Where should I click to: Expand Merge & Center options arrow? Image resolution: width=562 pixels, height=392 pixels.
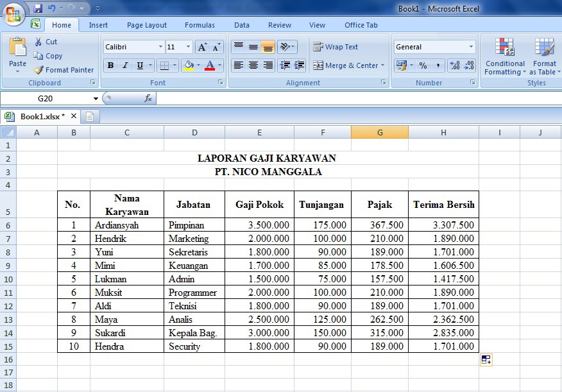click(383, 65)
